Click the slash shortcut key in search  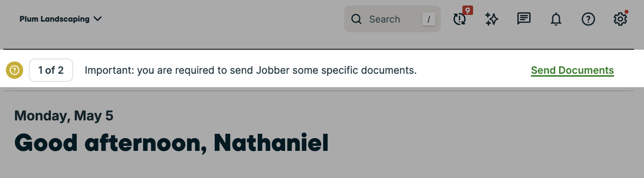429,19
